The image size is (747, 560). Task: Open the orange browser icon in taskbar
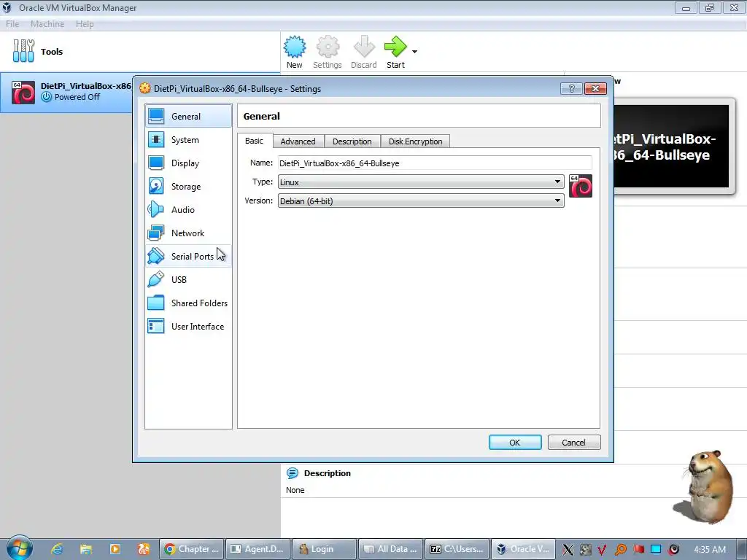[144, 549]
